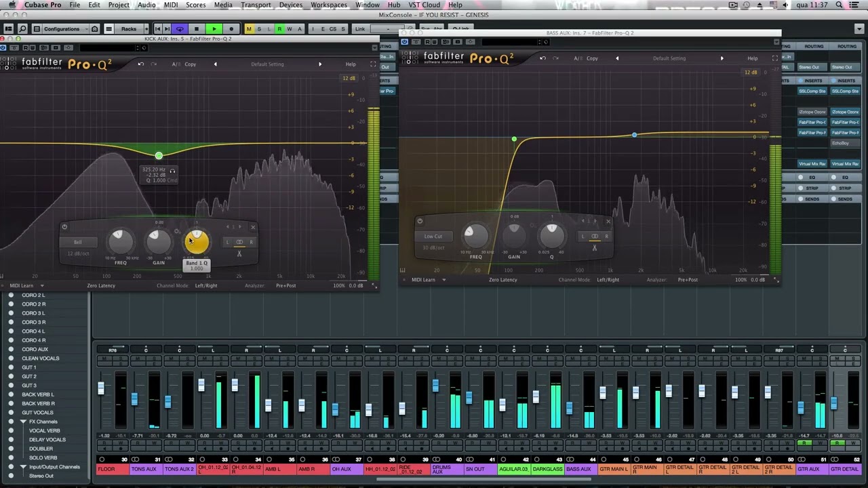Click Copy in KICK AUX Pro-Q 2 A/B
868x488 pixels.
point(191,64)
